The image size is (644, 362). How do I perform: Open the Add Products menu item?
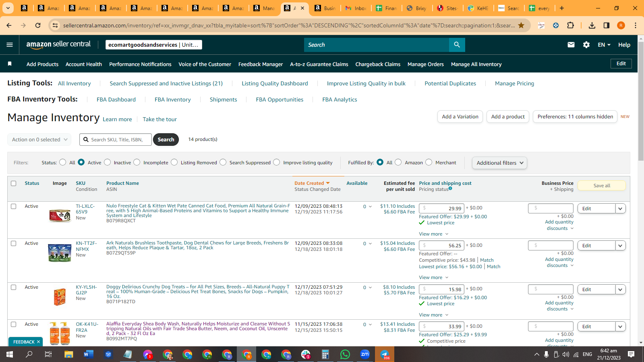point(42,64)
